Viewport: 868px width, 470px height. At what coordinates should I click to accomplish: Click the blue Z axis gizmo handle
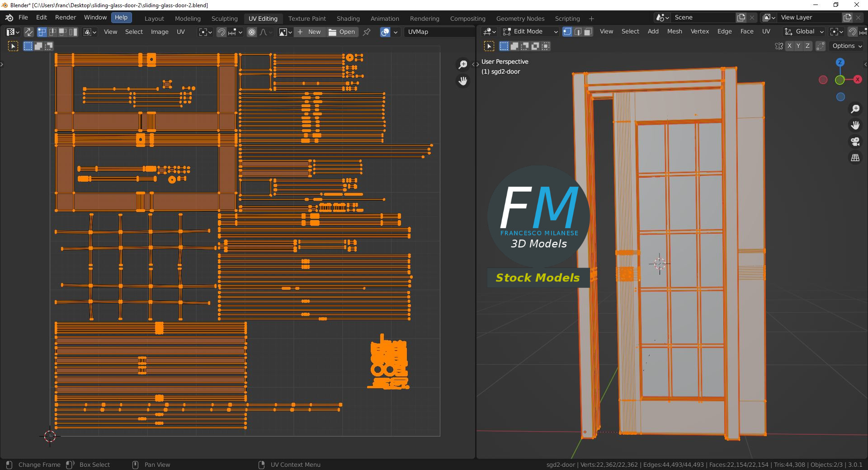coord(840,62)
